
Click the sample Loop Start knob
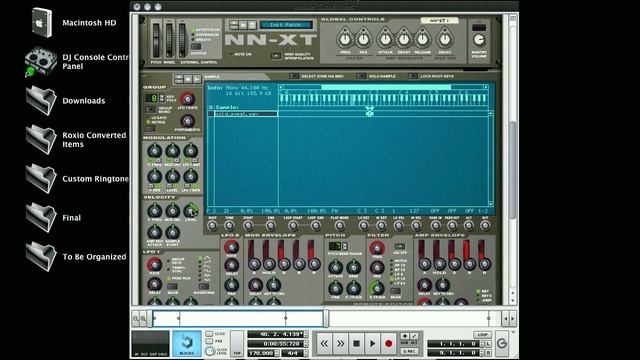(293, 225)
